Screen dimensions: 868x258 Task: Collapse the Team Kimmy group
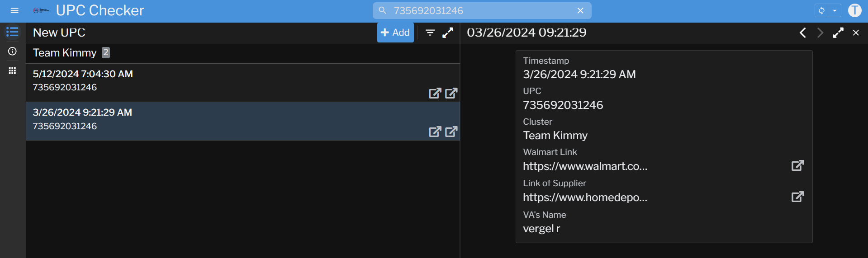(65, 53)
